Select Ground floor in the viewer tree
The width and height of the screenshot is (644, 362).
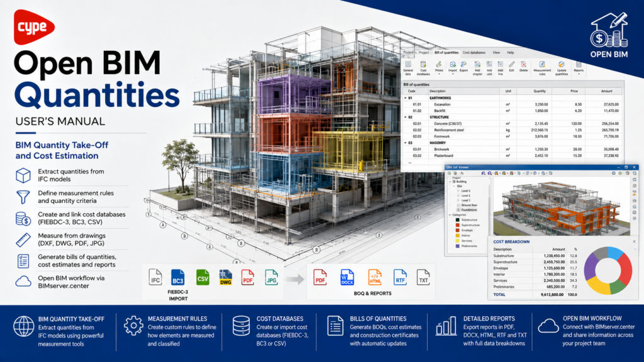(469, 206)
